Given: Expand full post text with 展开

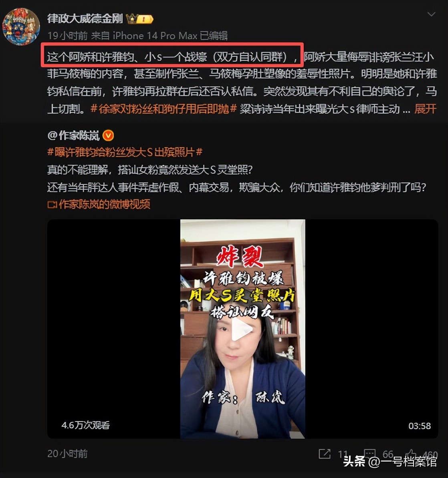Looking at the screenshot, I should [426, 109].
